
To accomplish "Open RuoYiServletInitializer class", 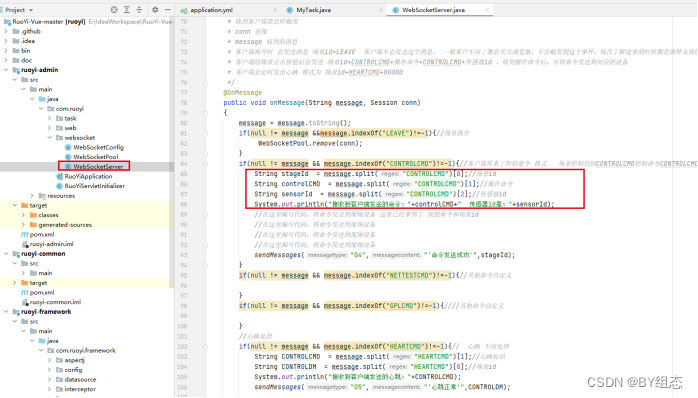I will click(94, 186).
